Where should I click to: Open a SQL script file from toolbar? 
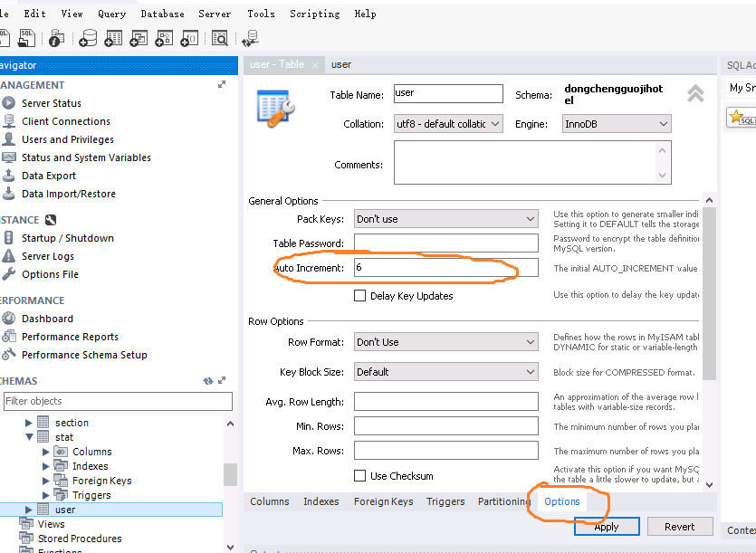[x=26, y=38]
